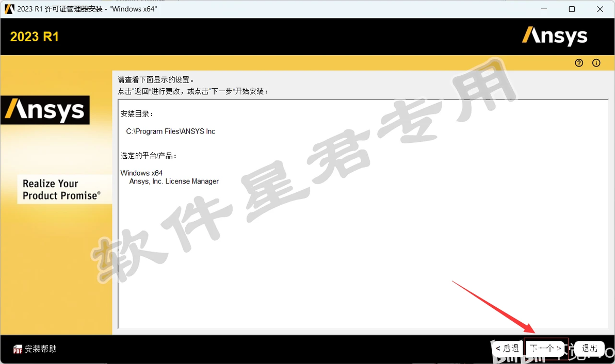Open the 安装帮助 link

click(41, 349)
